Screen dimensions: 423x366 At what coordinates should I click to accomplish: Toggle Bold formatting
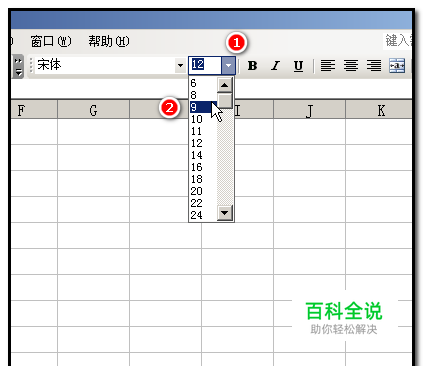252,66
